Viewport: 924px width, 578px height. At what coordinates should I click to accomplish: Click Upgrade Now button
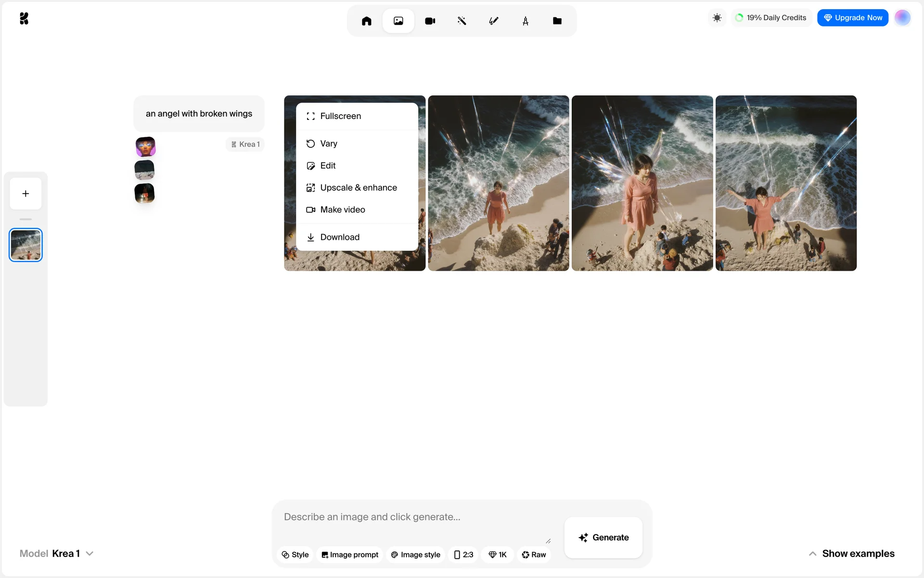click(852, 18)
